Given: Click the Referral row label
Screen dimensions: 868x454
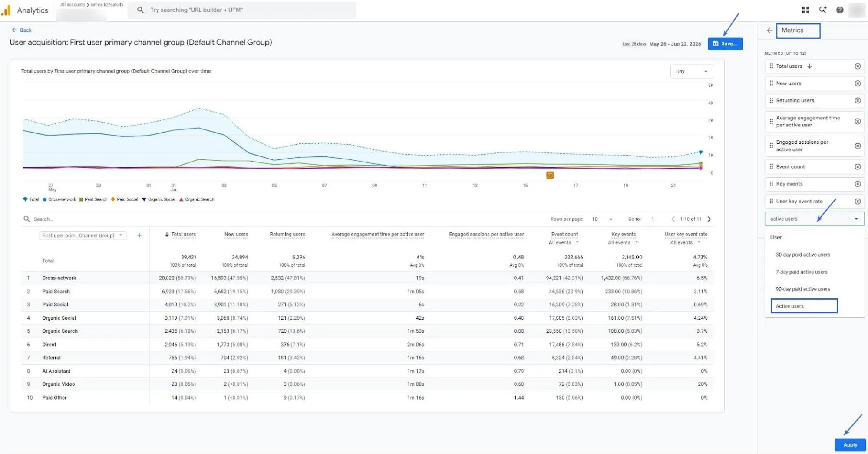Looking at the screenshot, I should [51, 358].
